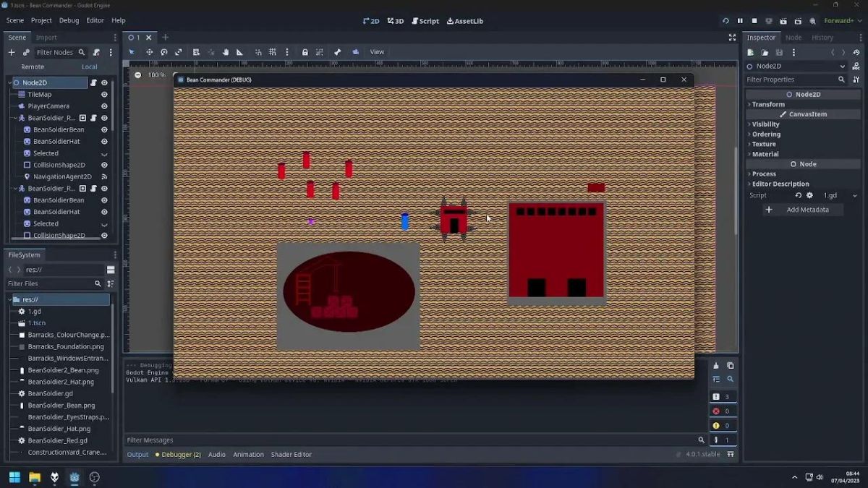This screenshot has height=488, width=868.
Task: Open the Project menu
Action: (41, 21)
